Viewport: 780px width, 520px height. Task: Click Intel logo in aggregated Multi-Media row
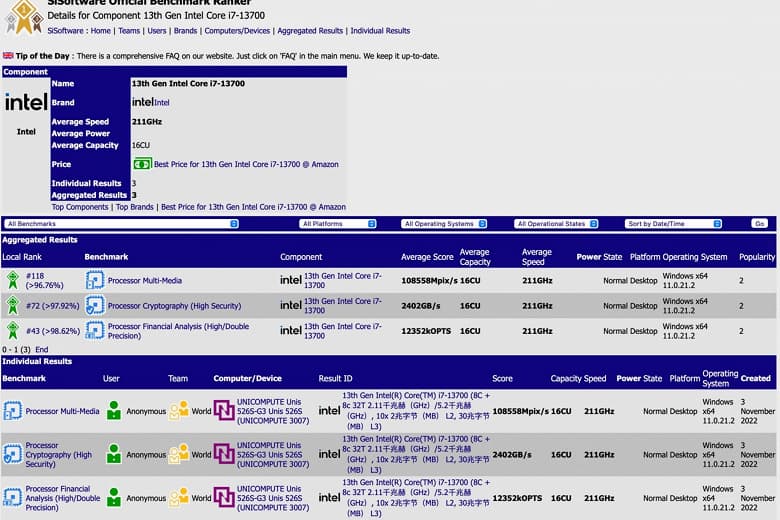tap(291, 280)
